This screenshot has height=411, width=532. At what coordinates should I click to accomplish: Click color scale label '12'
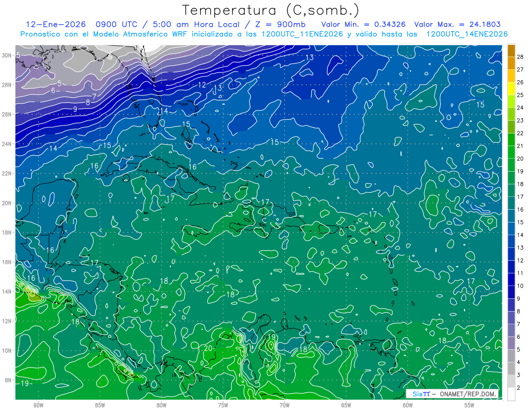520,260
